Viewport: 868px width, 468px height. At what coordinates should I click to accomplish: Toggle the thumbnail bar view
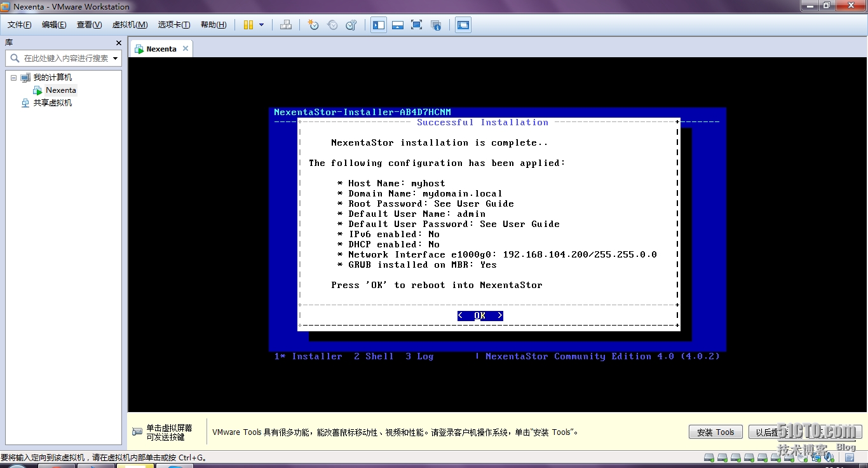[x=398, y=25]
